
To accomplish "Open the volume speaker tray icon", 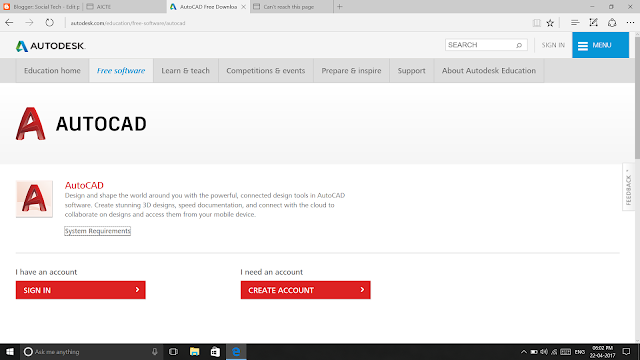I will point(544,351).
